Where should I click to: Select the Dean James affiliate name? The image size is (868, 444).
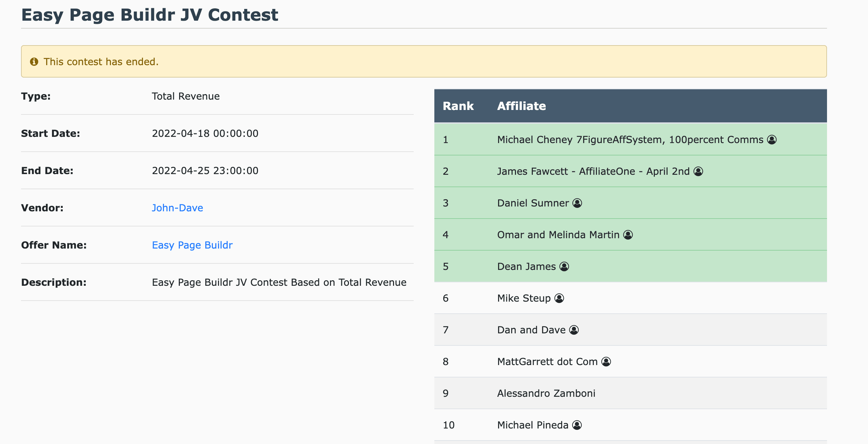526,266
